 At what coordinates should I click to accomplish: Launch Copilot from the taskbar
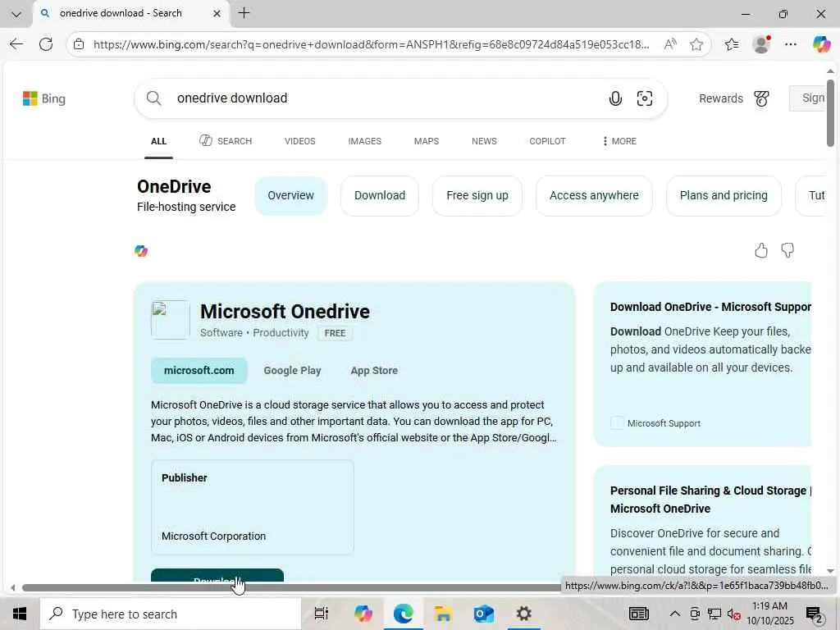[363, 614]
